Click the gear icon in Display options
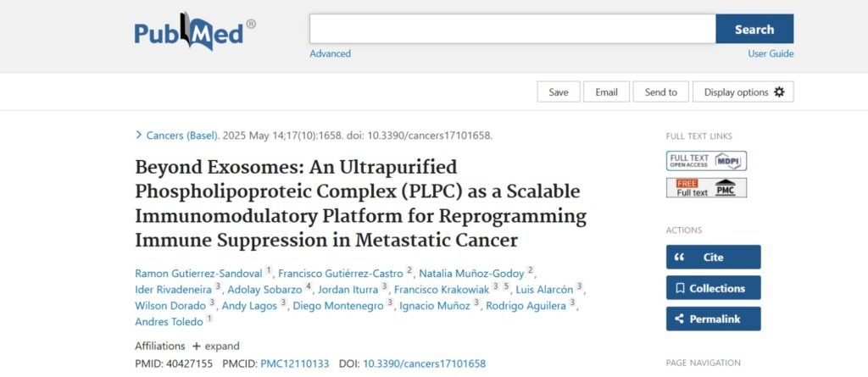Viewport: 868px width, 377px height. [x=779, y=91]
